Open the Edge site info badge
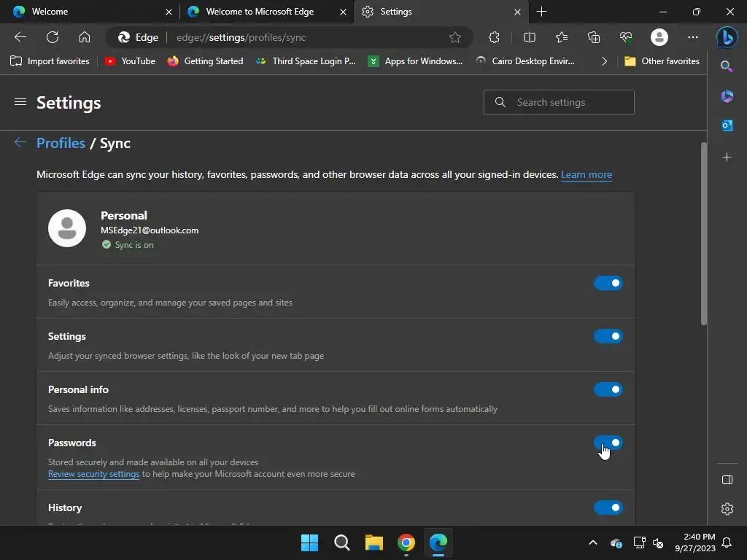 coord(138,37)
